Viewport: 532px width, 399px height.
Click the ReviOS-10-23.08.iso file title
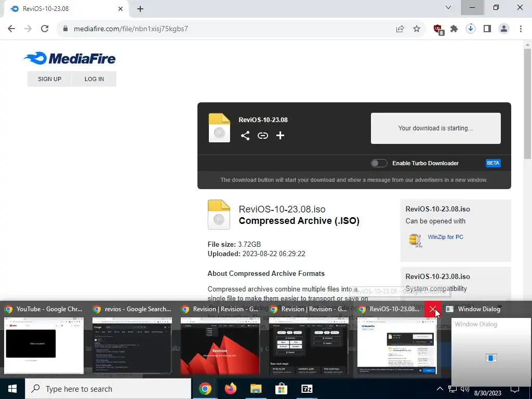282,209
